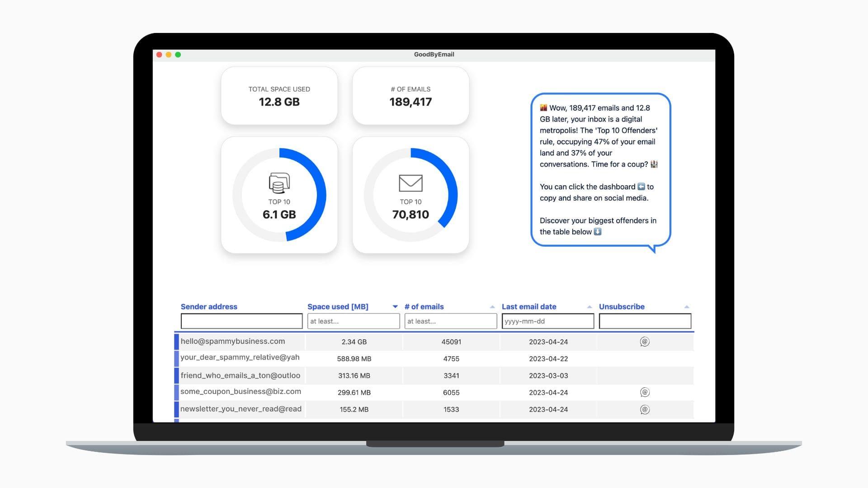
Task: Click the TOTAL SPACE USED dashboard card
Action: tap(279, 95)
